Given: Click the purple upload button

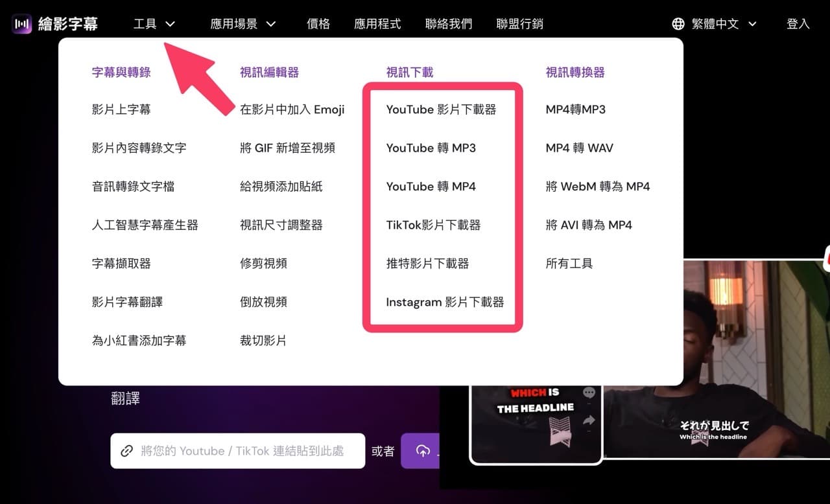Looking at the screenshot, I should (x=420, y=451).
